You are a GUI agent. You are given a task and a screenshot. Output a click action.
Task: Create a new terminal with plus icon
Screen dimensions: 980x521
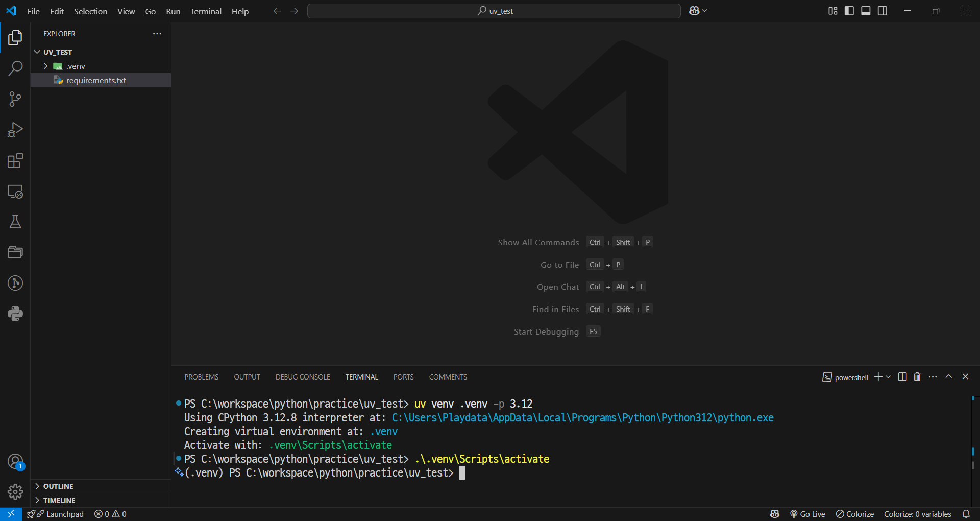878,377
